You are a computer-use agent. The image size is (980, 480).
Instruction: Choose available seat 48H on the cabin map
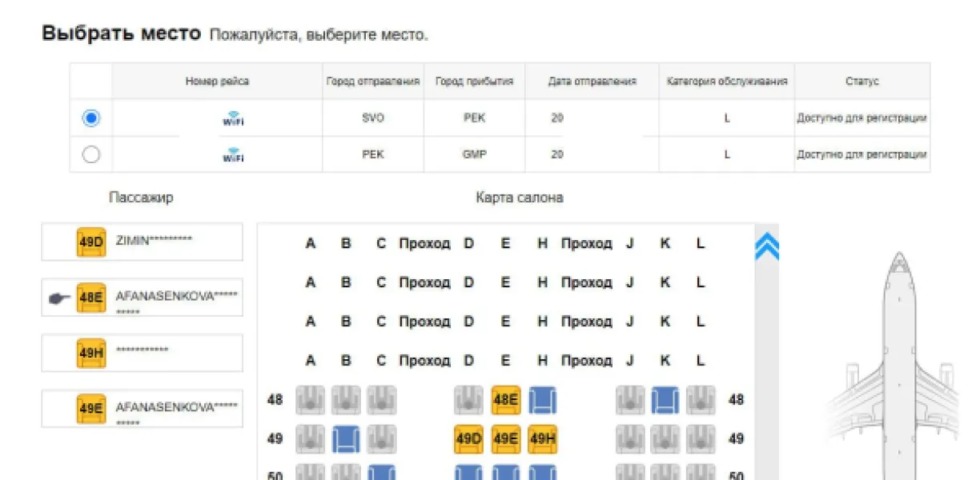click(542, 400)
